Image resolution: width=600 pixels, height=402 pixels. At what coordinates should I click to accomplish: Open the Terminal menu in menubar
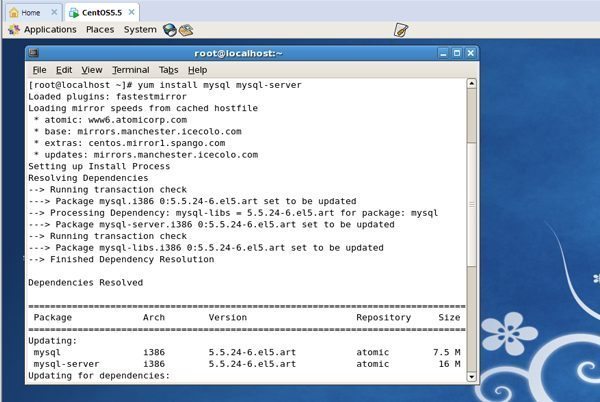point(131,70)
